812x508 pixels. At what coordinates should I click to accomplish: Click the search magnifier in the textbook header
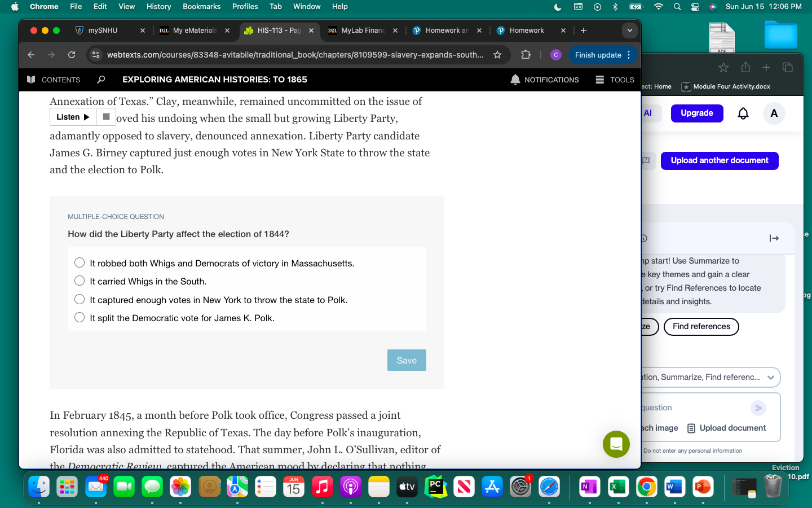[100, 80]
